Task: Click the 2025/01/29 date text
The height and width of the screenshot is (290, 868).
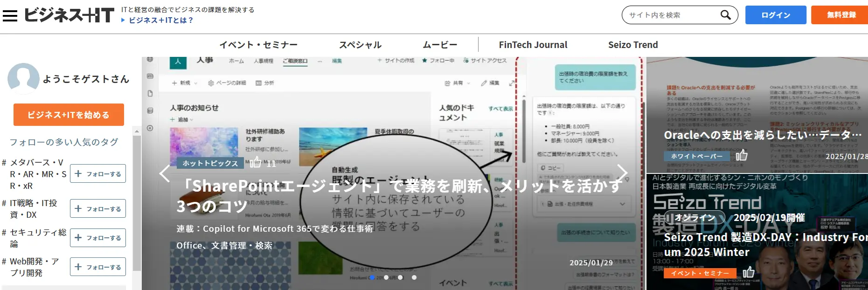Action: coord(591,262)
